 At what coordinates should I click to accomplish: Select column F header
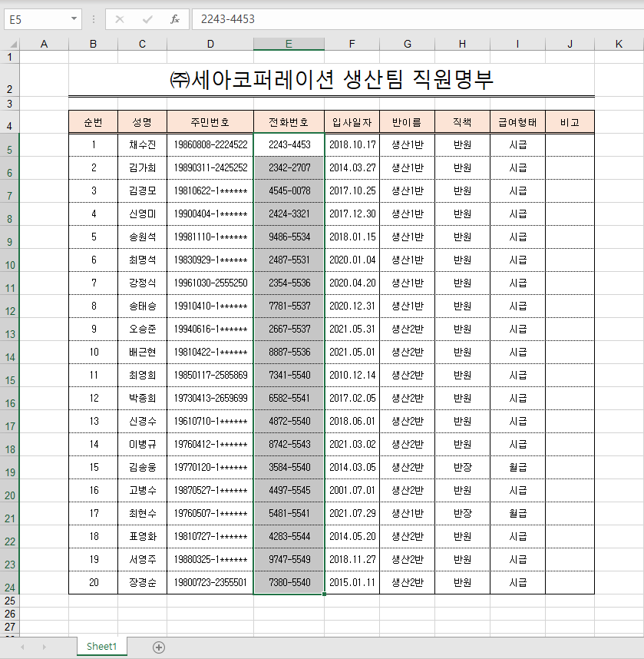[x=352, y=44]
